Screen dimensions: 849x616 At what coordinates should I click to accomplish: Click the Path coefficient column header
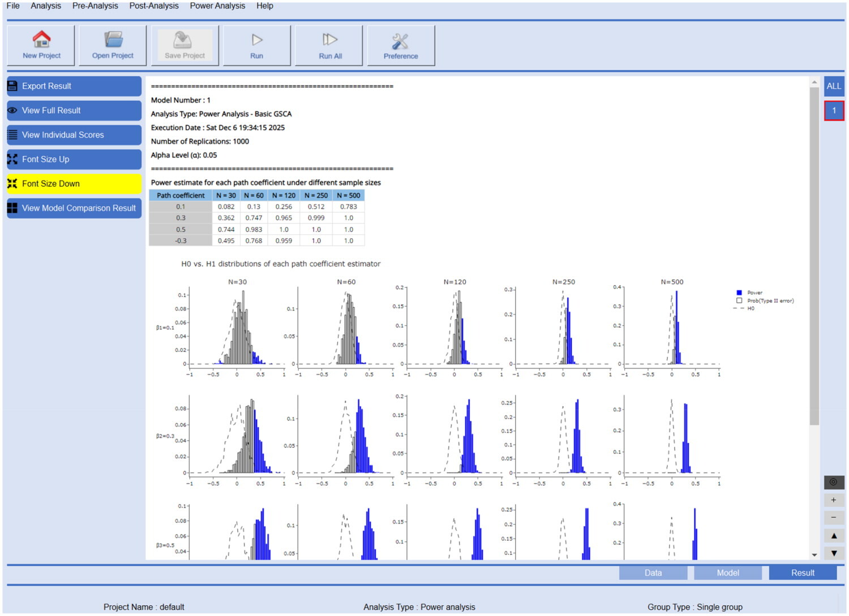pos(181,195)
